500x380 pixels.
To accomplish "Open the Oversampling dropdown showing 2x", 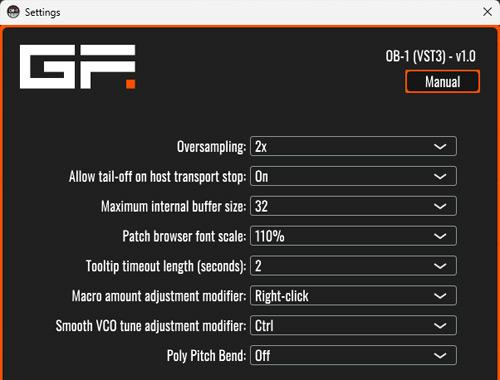I will click(353, 146).
